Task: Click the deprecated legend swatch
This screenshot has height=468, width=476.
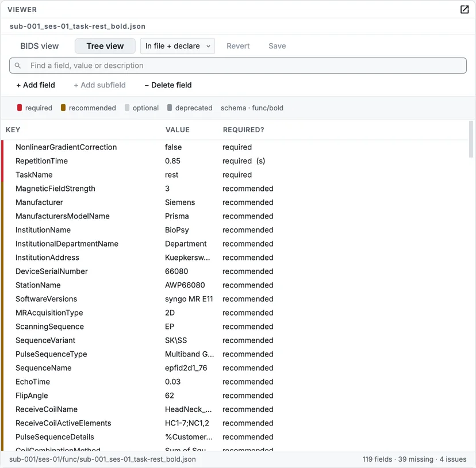Action: click(170, 108)
